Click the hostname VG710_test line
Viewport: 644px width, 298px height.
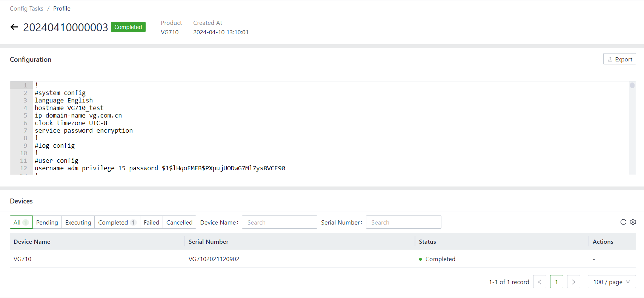point(69,108)
